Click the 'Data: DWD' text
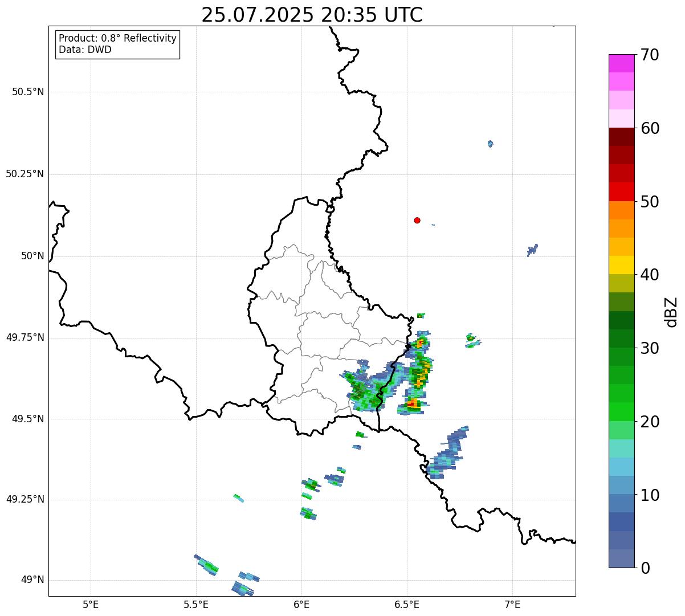This screenshot has height=616, width=685. (x=85, y=50)
